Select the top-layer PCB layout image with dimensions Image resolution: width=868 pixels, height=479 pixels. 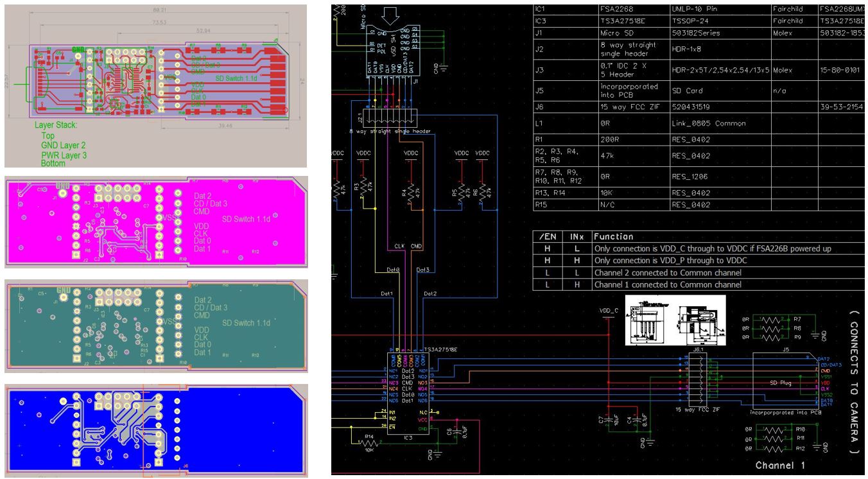156,86
